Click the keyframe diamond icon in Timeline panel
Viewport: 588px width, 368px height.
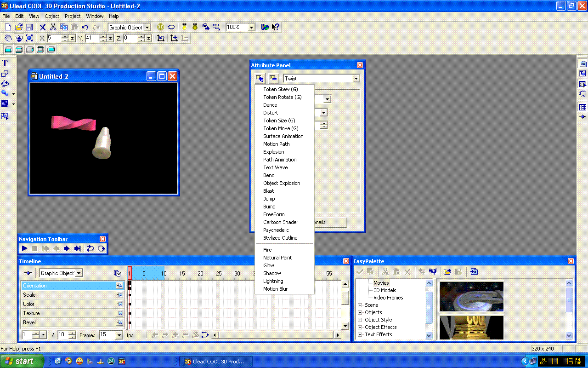tap(28, 273)
